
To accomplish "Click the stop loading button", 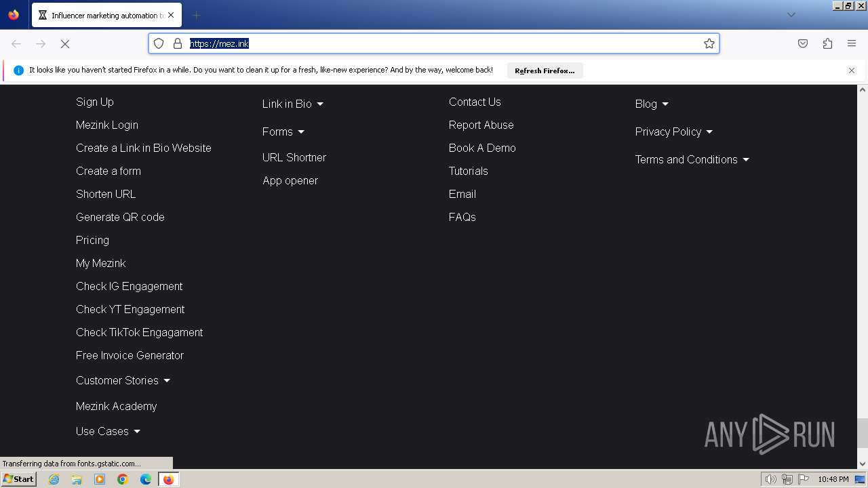I will click(65, 43).
